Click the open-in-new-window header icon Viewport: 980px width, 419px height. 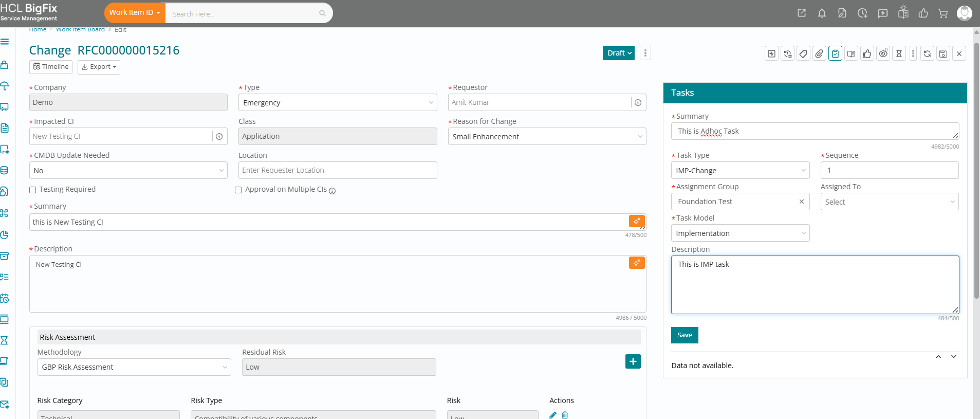[802, 13]
